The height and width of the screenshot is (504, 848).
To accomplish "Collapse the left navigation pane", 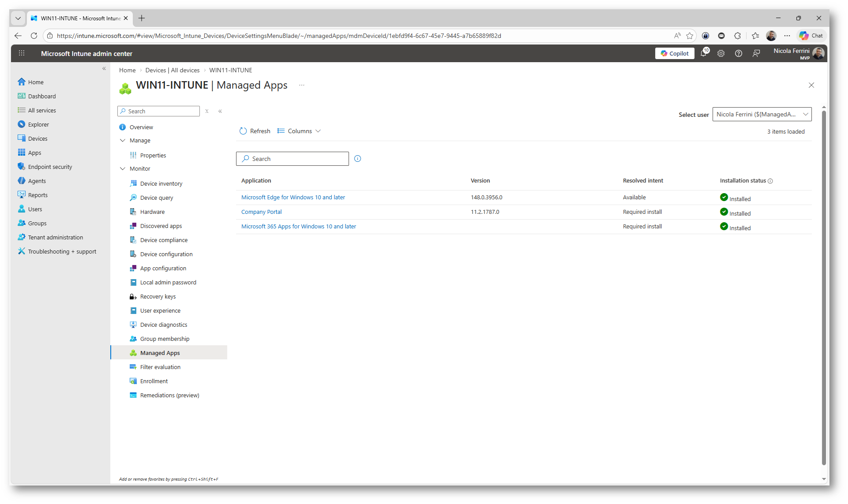I will (104, 68).
